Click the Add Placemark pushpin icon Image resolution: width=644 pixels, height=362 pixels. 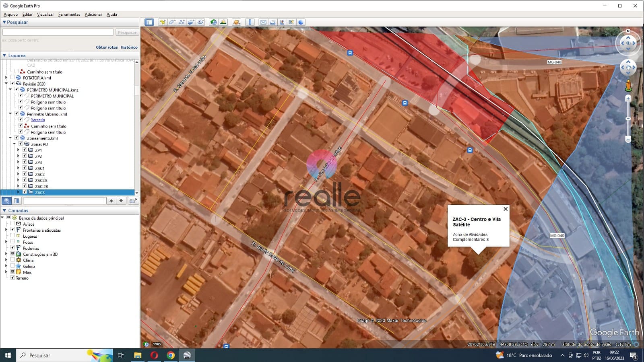tap(163, 22)
